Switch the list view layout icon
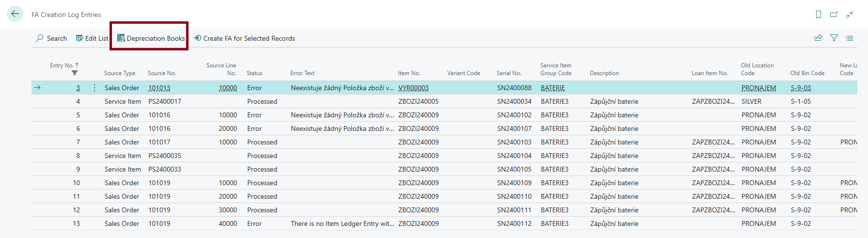Image resolution: width=868 pixels, height=238 pixels. tap(850, 38)
